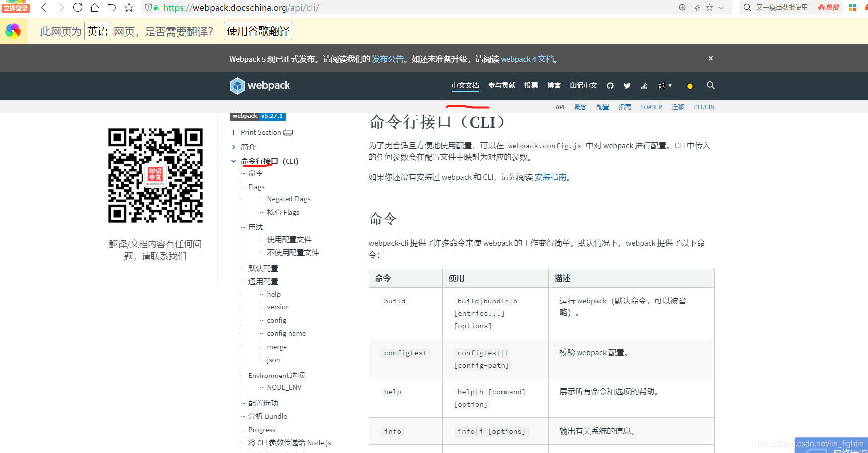The height and width of the screenshot is (453, 868).
Task: Click the search magnifier in the webpack navbar
Action: pos(710,85)
